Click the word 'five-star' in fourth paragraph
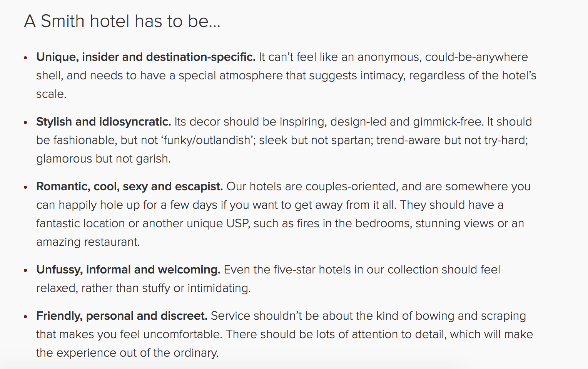Screen dimensions: 588x369 294,270
